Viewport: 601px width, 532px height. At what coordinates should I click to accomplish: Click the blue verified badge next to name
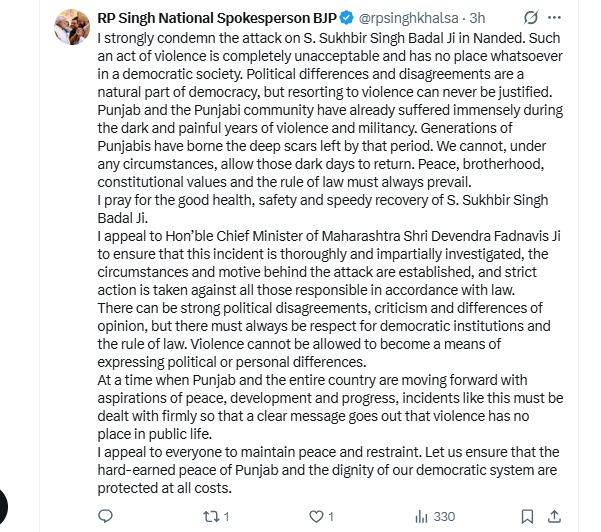tap(347, 18)
